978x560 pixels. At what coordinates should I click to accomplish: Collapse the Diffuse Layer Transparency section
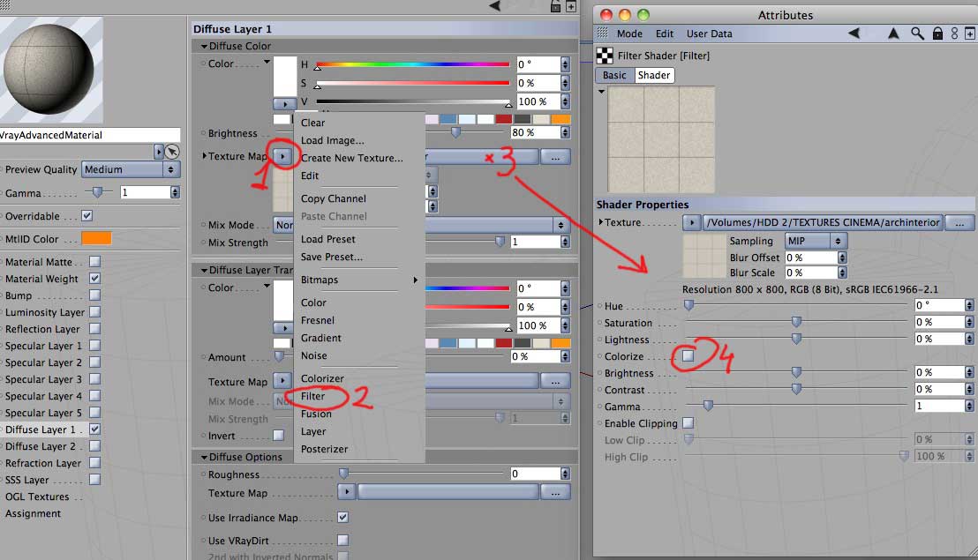tap(204, 271)
